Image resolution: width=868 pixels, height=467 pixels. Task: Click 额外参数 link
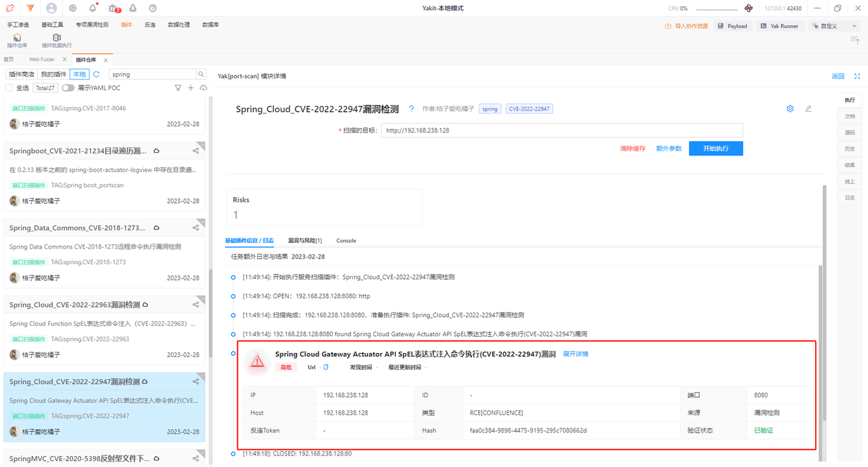669,148
